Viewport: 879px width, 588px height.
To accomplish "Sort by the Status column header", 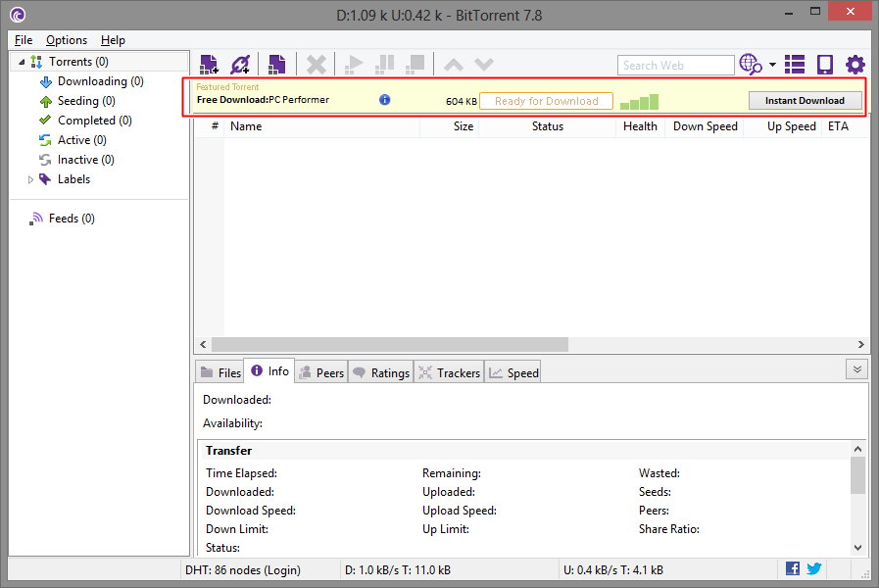I will coord(547,126).
